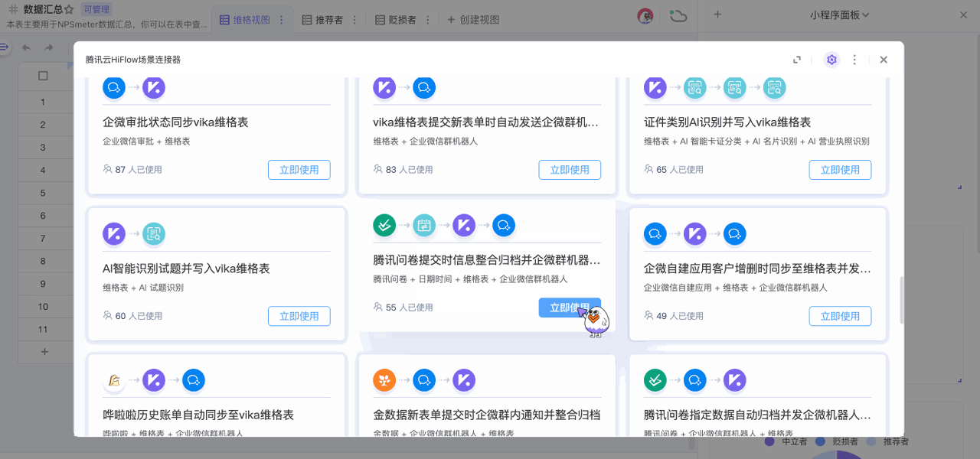Click the orange 金数据 icon in form card
Screen dimensions: 980x459
pos(384,379)
